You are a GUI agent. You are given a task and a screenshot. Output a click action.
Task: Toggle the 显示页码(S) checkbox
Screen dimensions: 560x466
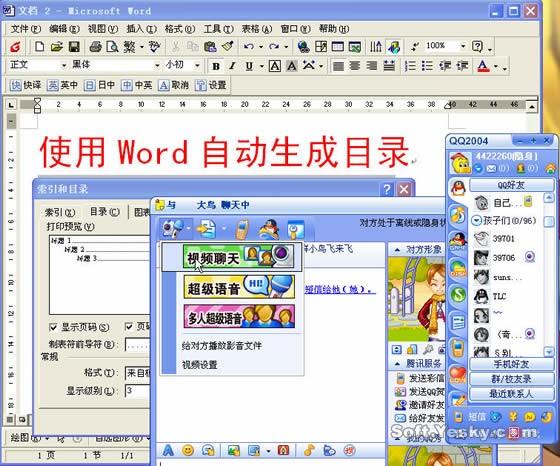pos(53,327)
